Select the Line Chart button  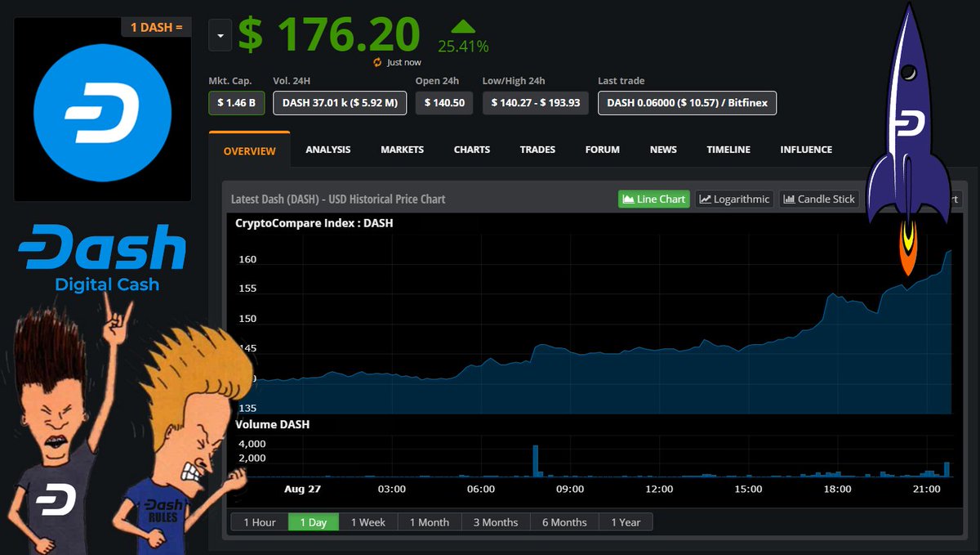pyautogui.click(x=653, y=199)
